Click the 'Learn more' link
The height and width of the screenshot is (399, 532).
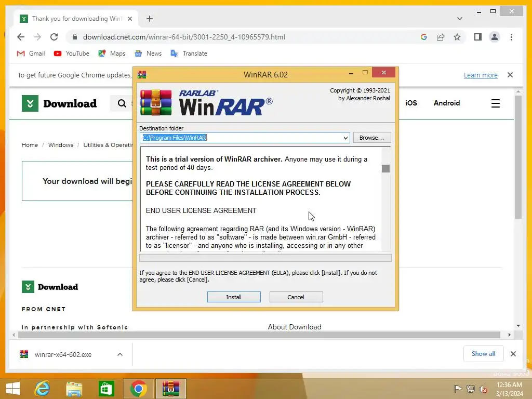[481, 75]
